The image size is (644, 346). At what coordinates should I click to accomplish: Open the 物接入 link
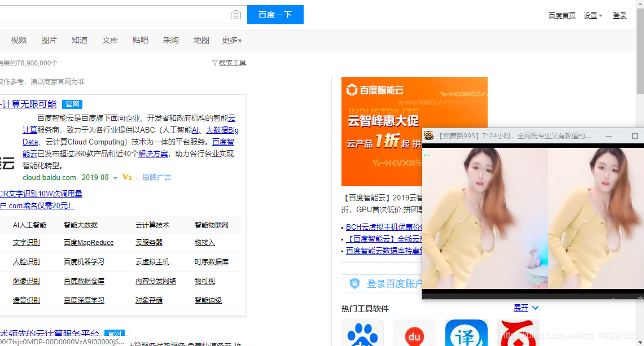[204, 243]
